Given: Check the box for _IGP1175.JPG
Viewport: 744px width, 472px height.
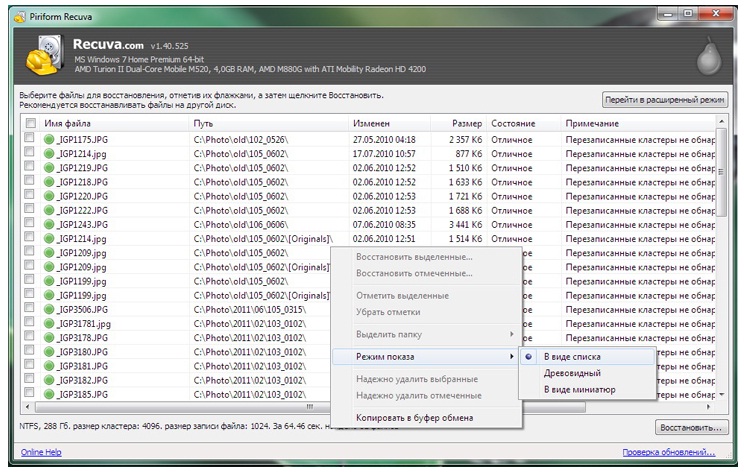Looking at the screenshot, I should [29, 138].
